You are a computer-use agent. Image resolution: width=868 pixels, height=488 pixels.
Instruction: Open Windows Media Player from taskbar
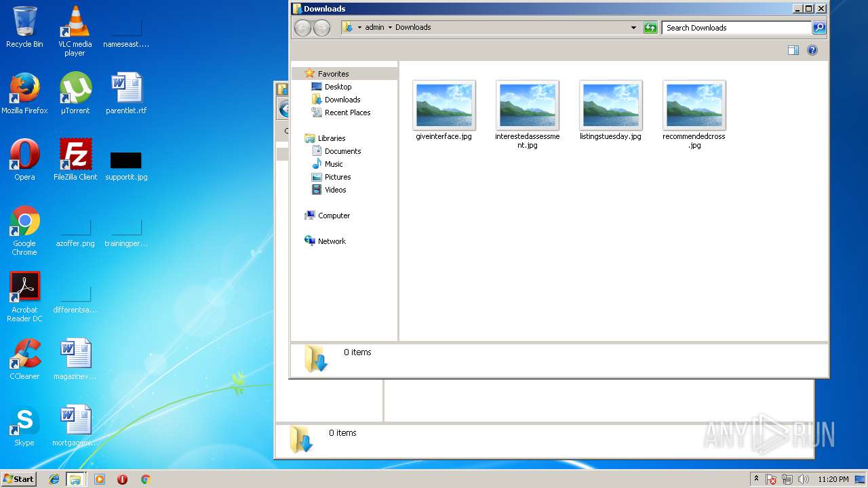click(x=100, y=479)
